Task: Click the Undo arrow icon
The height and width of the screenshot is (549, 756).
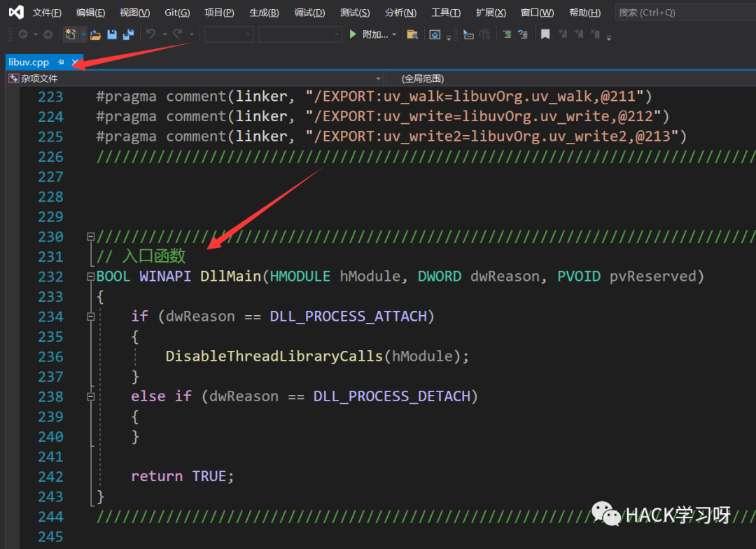Action: 151,34
